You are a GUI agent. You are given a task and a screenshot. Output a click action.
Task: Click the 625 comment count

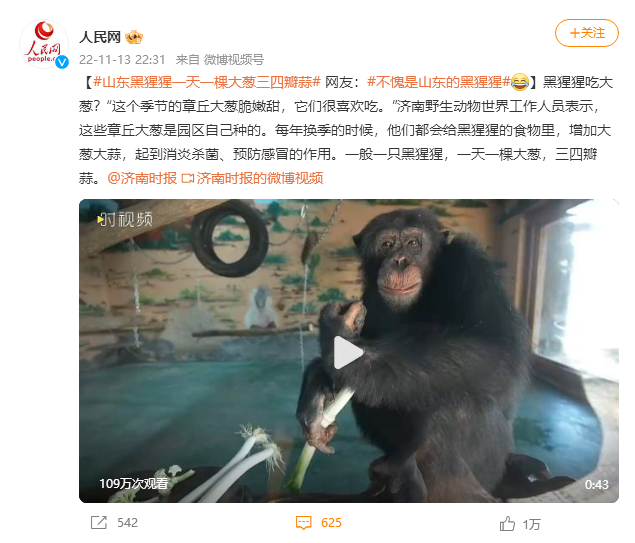[x=331, y=523]
